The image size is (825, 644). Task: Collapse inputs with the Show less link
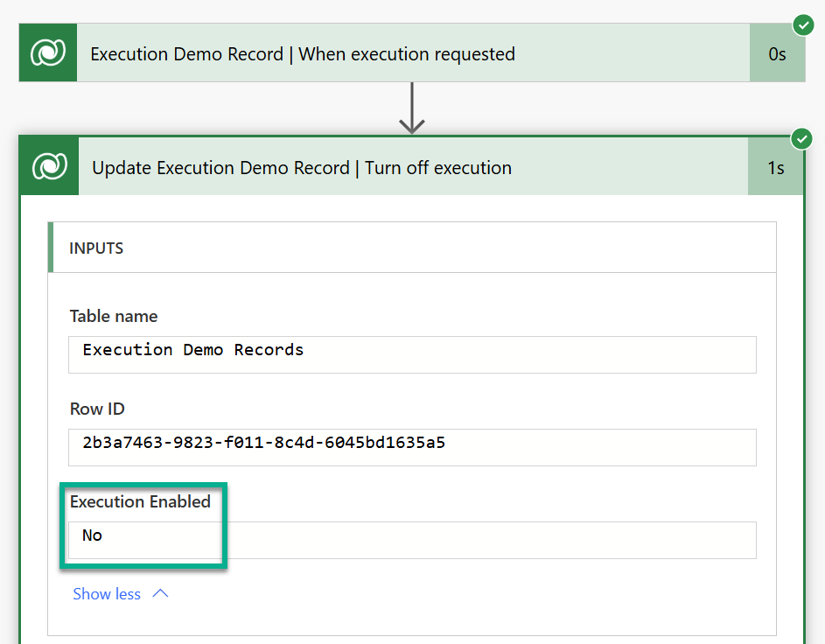(x=107, y=594)
